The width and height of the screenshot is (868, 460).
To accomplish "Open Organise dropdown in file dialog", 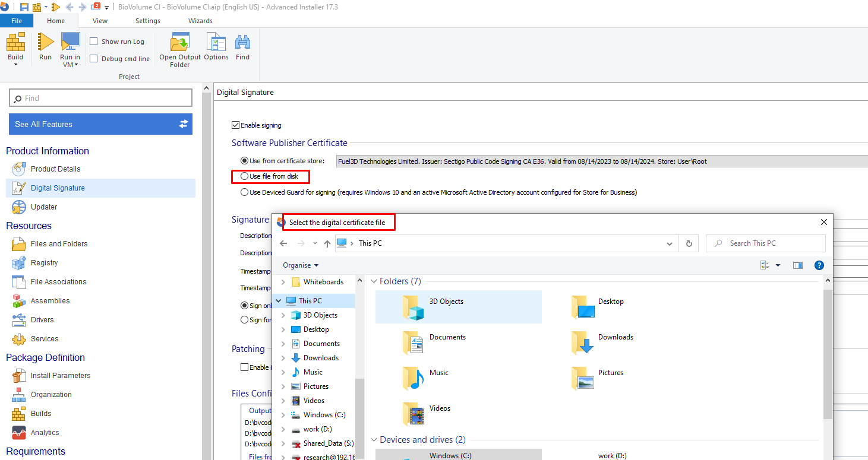I will coord(301,265).
